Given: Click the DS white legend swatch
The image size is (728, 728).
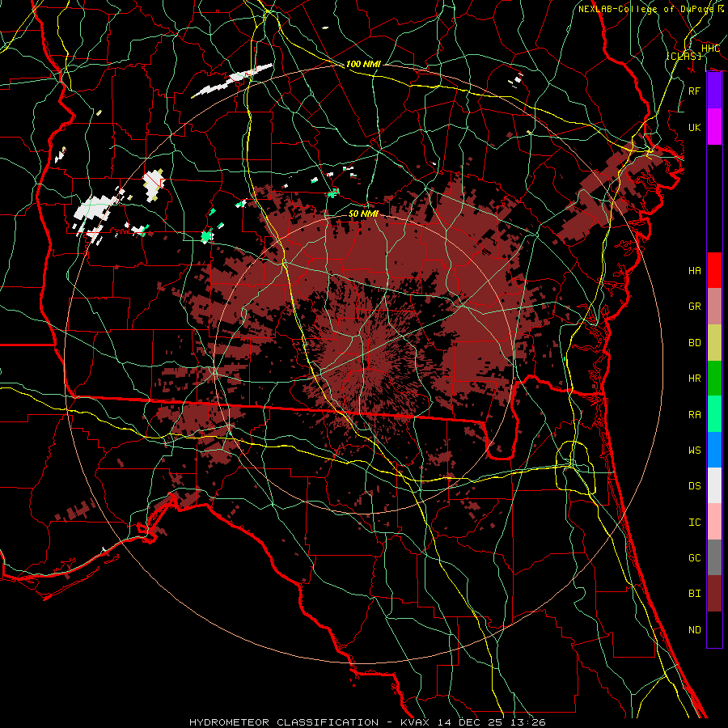Looking at the screenshot, I should (714, 485).
